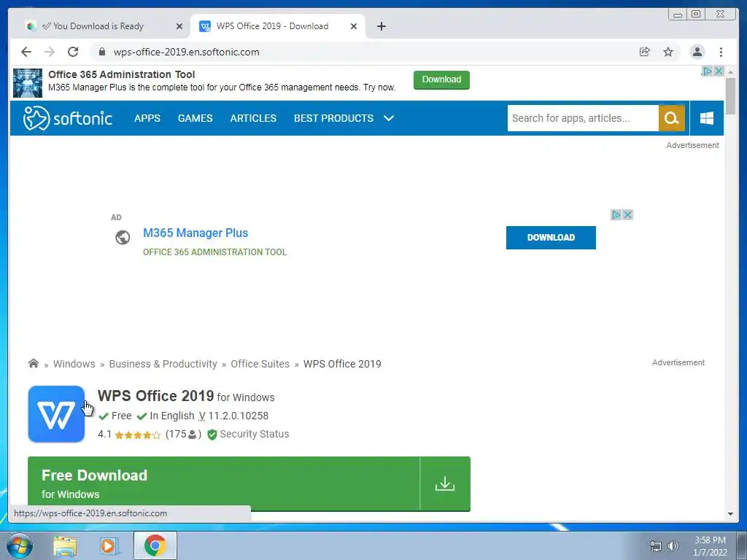Click the 'In English' label
This screenshot has width=747, height=560.
click(x=172, y=416)
